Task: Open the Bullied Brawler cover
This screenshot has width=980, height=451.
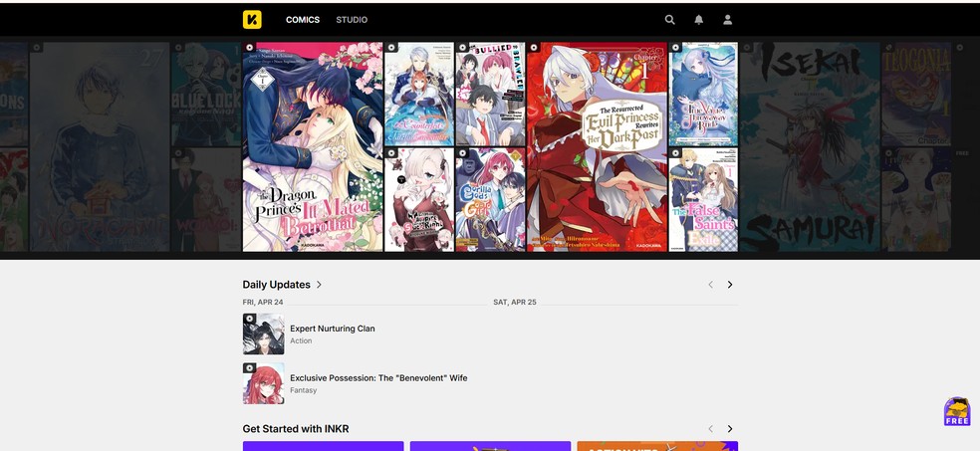Action: pos(490,94)
